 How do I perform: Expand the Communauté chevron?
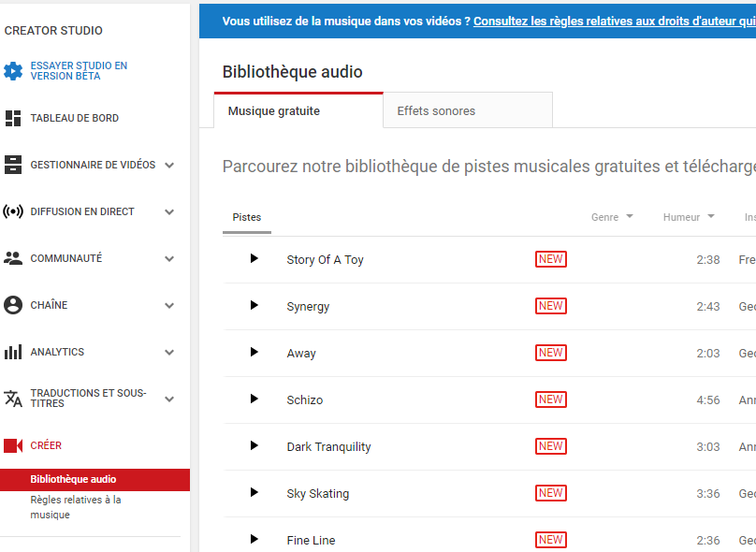point(169,259)
